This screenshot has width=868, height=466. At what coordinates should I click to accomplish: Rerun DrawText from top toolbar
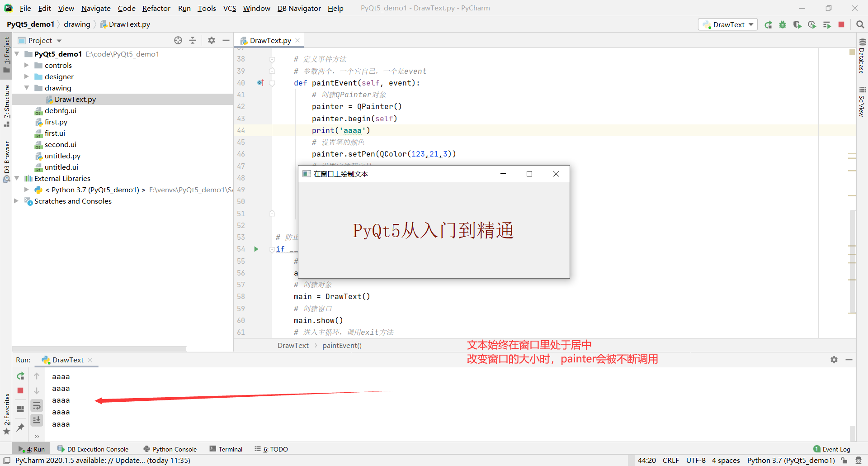tap(768, 25)
